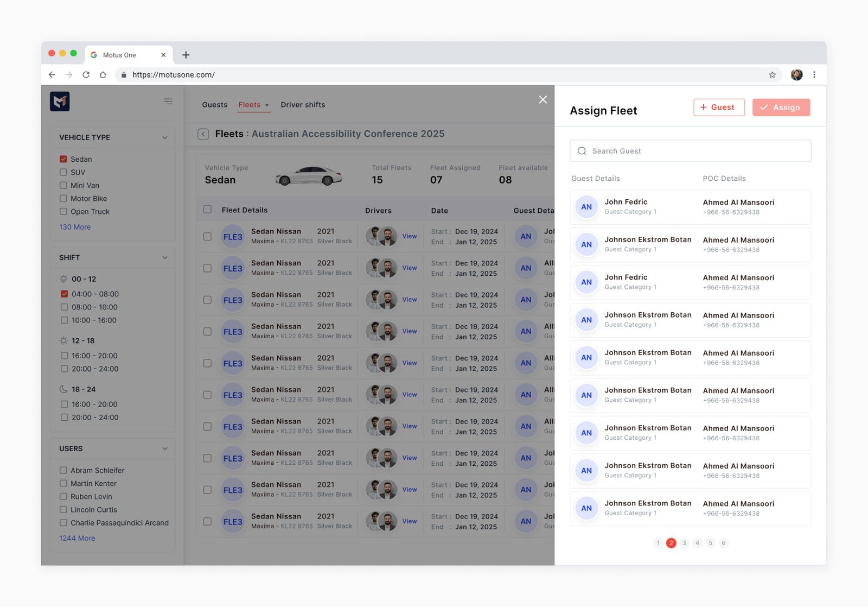The image size is (868, 607).
Task: Collapse the USERS section
Action: pos(165,448)
